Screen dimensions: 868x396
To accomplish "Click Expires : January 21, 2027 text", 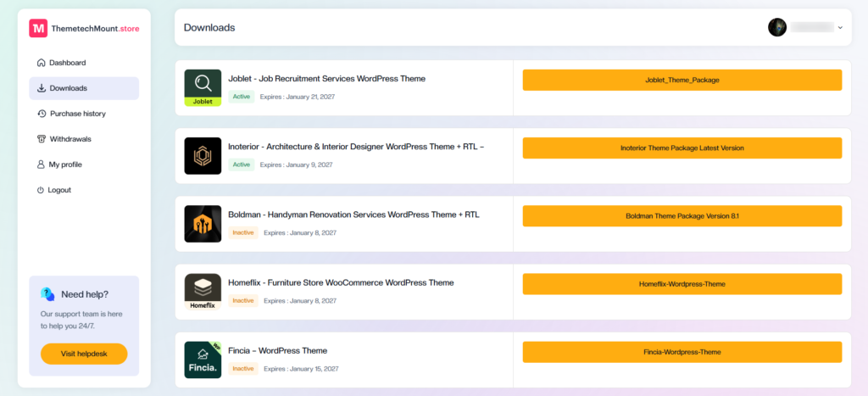I will point(298,97).
